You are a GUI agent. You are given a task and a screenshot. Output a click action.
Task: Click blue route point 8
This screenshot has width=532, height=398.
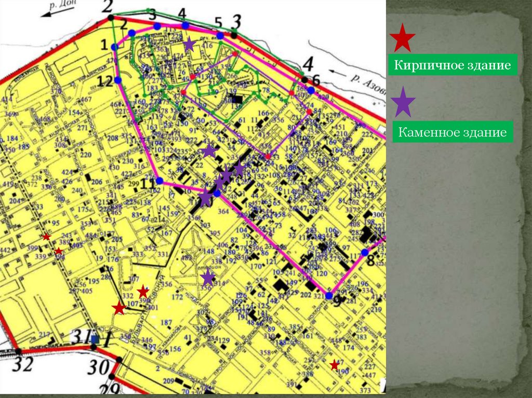click(365, 252)
